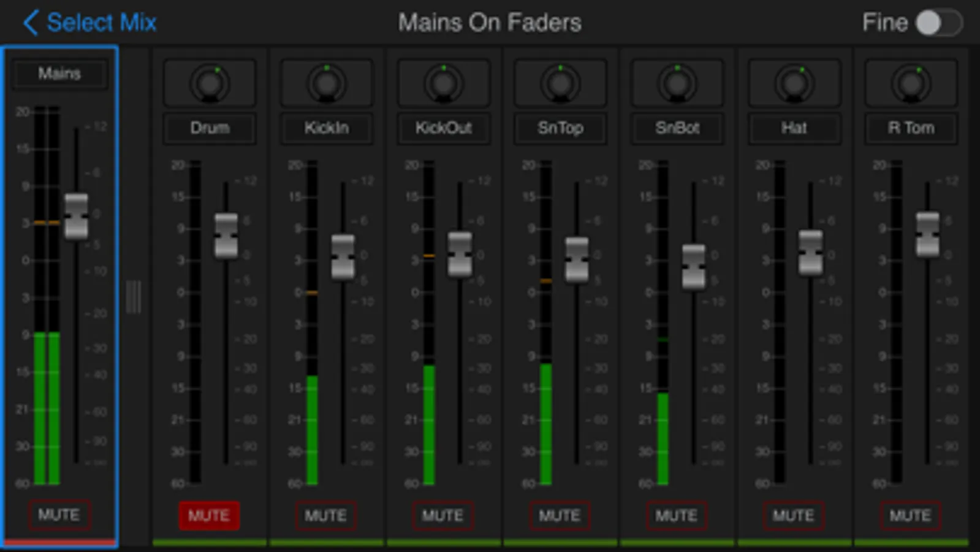Mute the SnBot channel
Screen dimensions: 980x552
[x=677, y=515]
